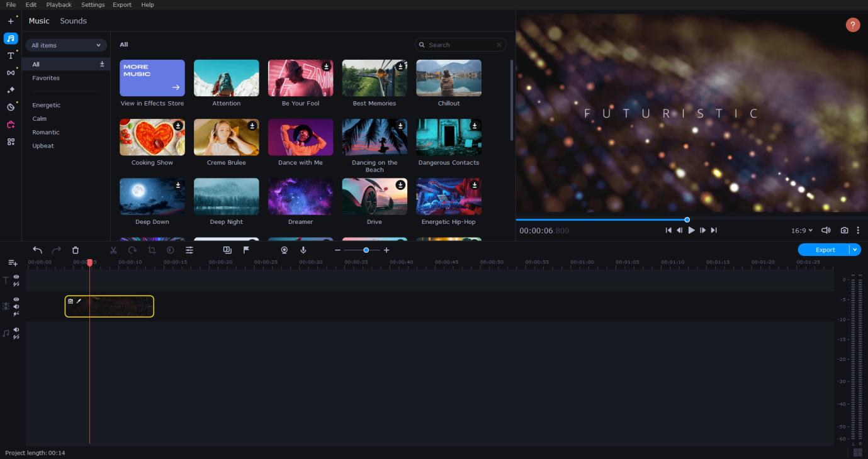
Task: Open the 16:9 aspect ratio dropdown
Action: click(x=801, y=231)
